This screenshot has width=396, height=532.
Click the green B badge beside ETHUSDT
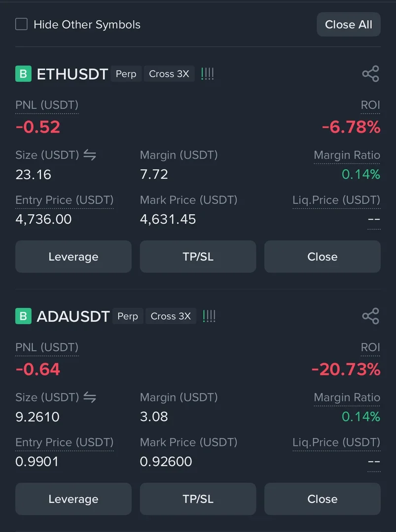click(23, 74)
